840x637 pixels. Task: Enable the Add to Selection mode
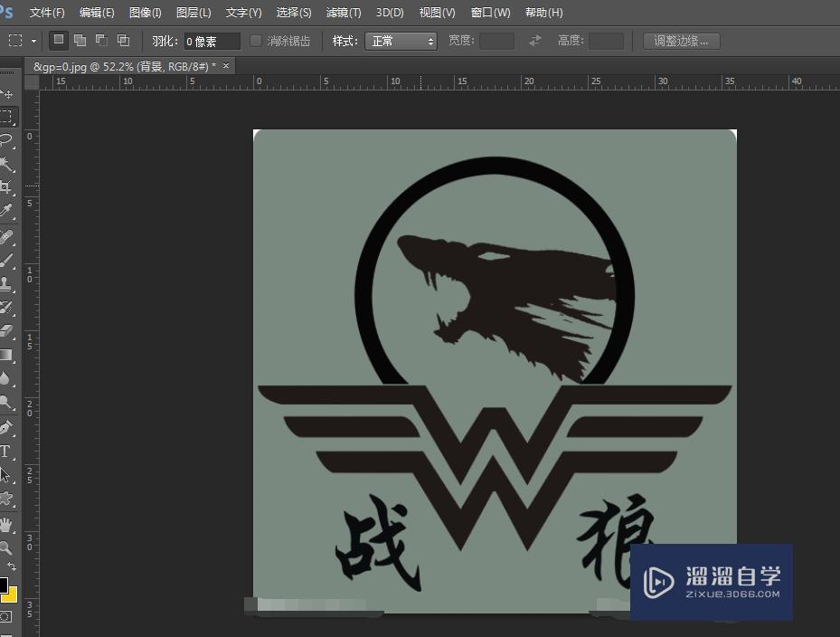click(x=80, y=41)
